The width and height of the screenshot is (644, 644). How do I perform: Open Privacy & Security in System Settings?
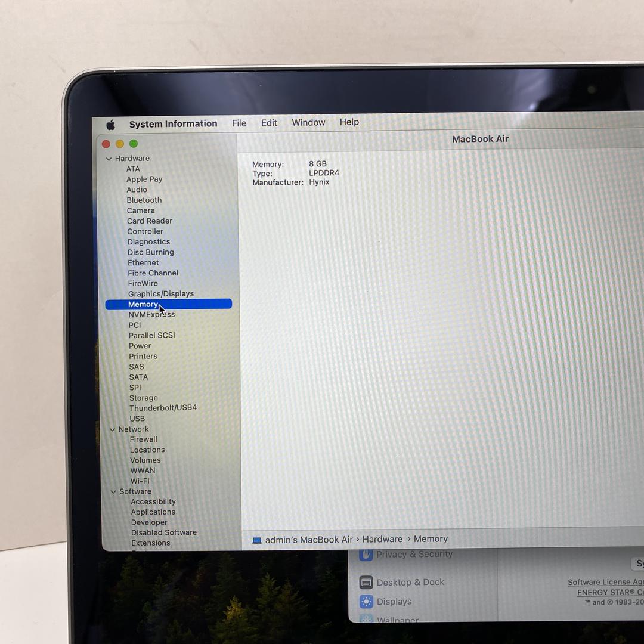[414, 555]
